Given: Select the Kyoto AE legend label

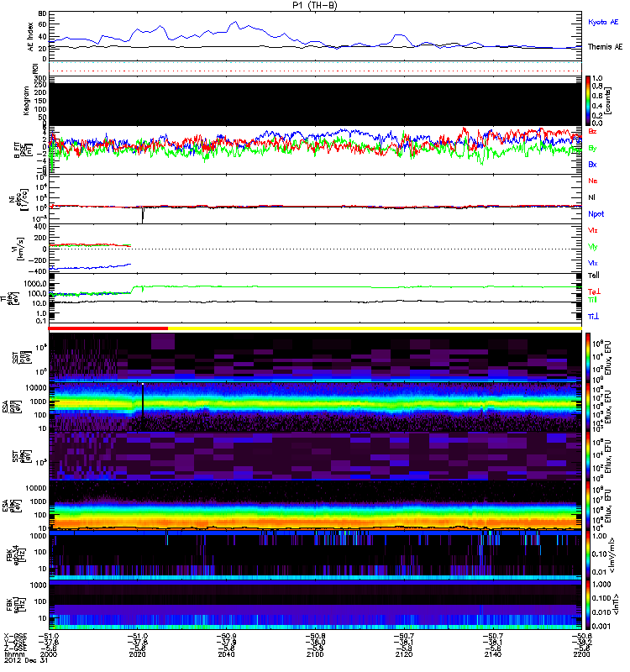Looking at the screenshot, I should pos(603,22).
